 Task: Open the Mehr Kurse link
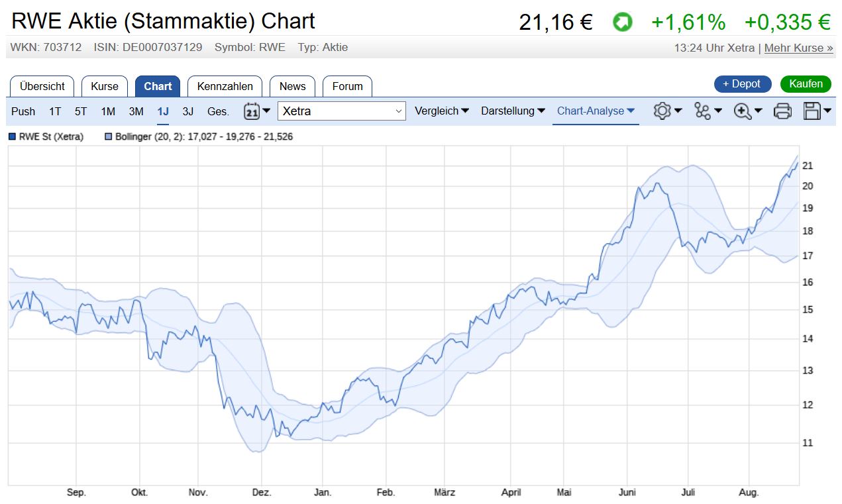(798, 48)
